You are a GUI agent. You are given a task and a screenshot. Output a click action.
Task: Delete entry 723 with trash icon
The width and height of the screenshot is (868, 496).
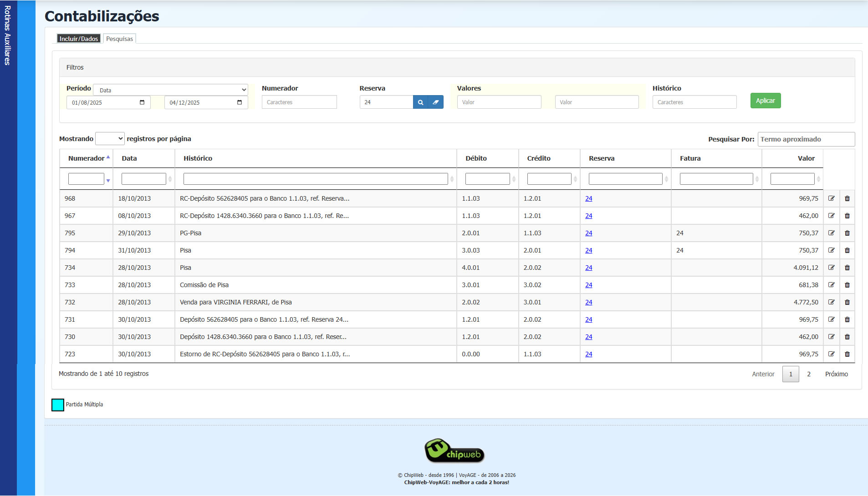click(x=847, y=354)
